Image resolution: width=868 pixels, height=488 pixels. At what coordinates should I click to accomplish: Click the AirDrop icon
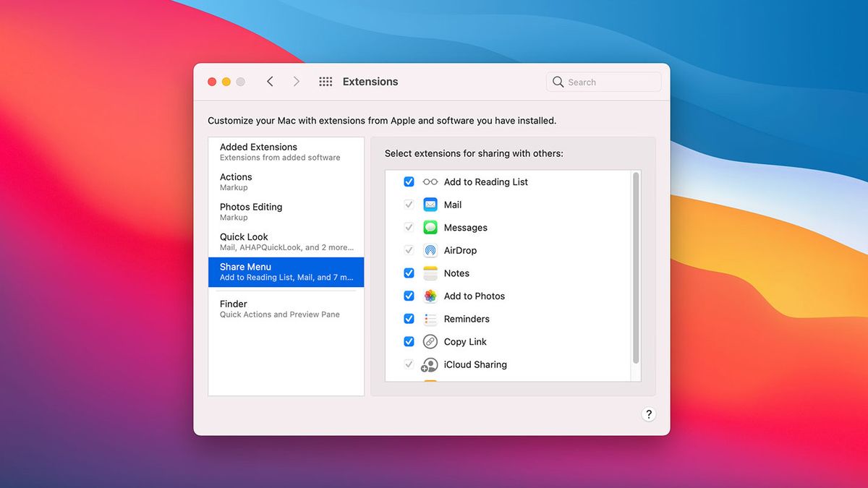tap(430, 250)
